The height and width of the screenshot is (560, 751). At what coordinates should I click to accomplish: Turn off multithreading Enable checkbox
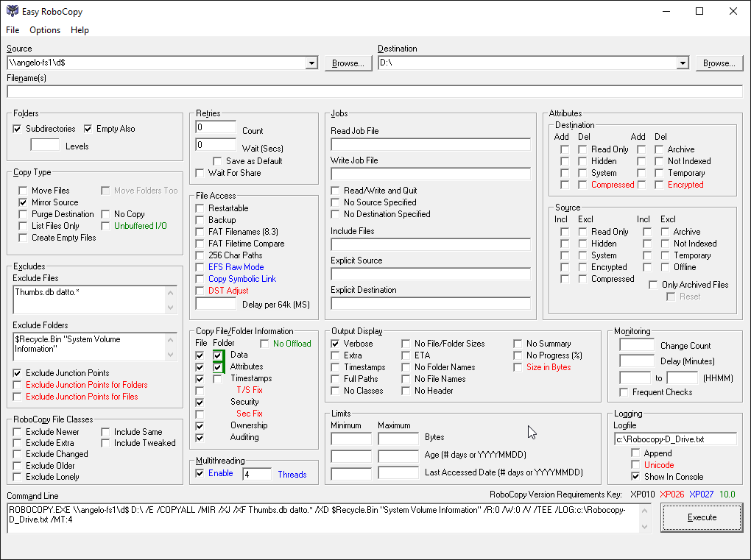[x=200, y=474]
